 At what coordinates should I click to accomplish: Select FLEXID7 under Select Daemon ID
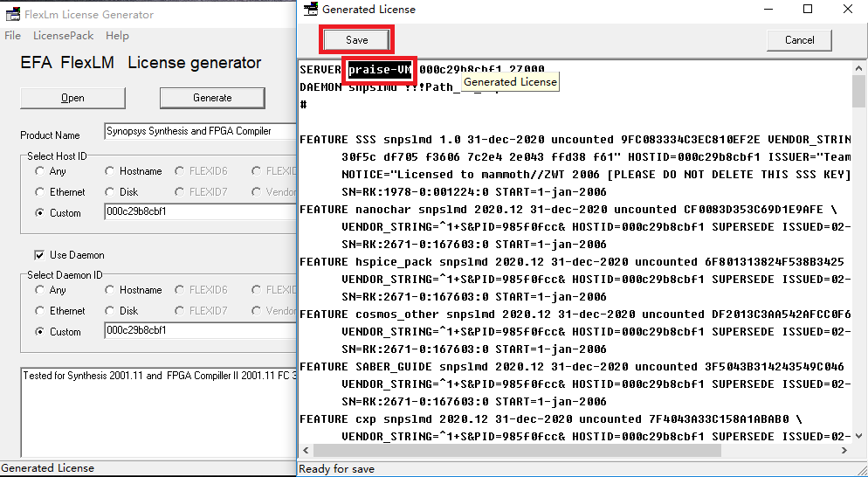pyautogui.click(x=201, y=311)
